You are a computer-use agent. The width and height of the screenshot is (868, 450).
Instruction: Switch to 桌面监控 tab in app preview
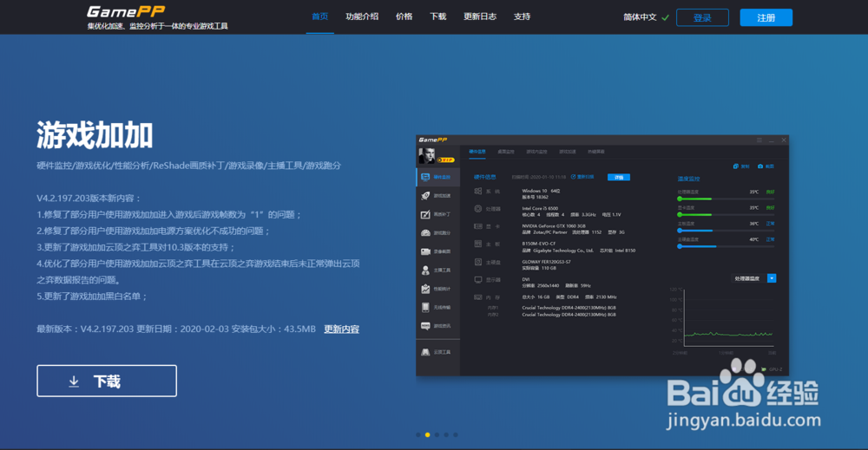[505, 152]
